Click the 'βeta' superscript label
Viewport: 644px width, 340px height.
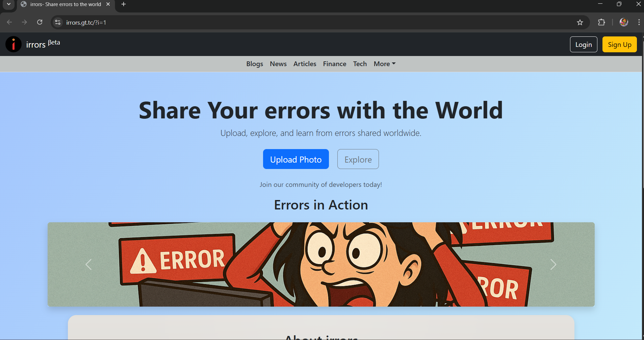tap(54, 42)
